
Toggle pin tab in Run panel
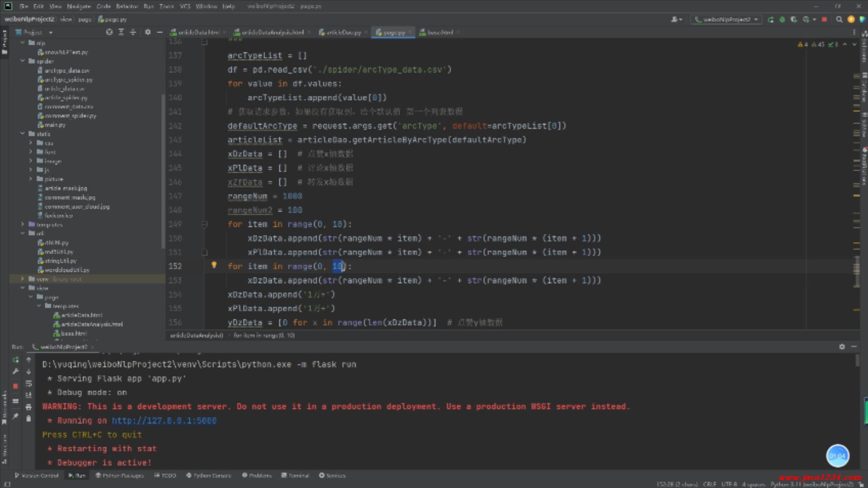click(16, 416)
